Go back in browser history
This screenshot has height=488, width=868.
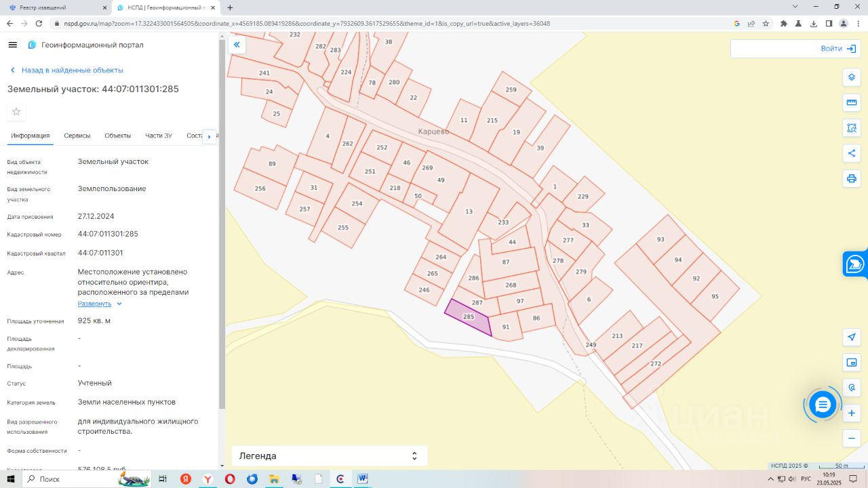tap(9, 23)
